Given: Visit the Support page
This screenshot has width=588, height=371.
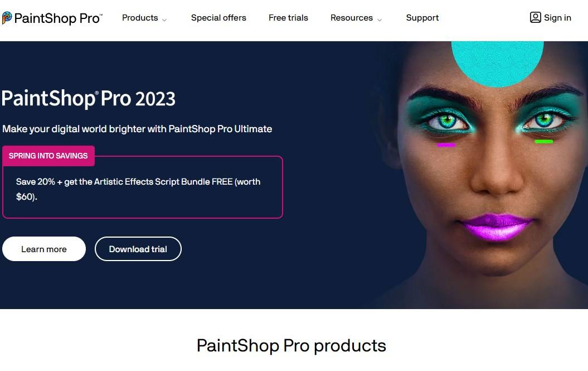Looking at the screenshot, I should pyautogui.click(x=422, y=18).
